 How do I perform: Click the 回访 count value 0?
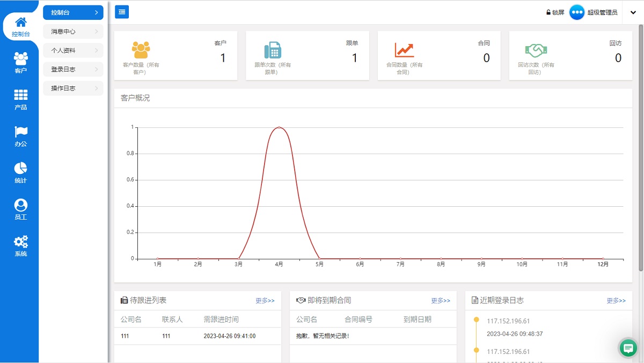(618, 58)
